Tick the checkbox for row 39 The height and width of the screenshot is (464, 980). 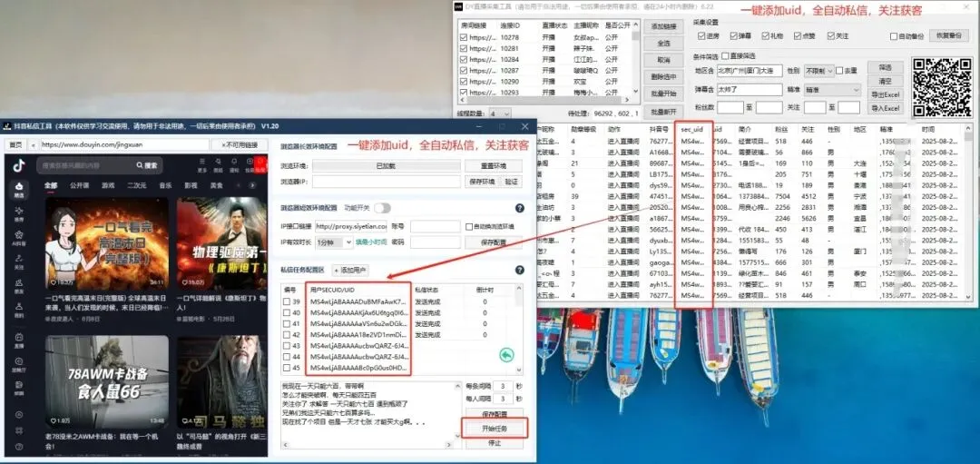(287, 301)
